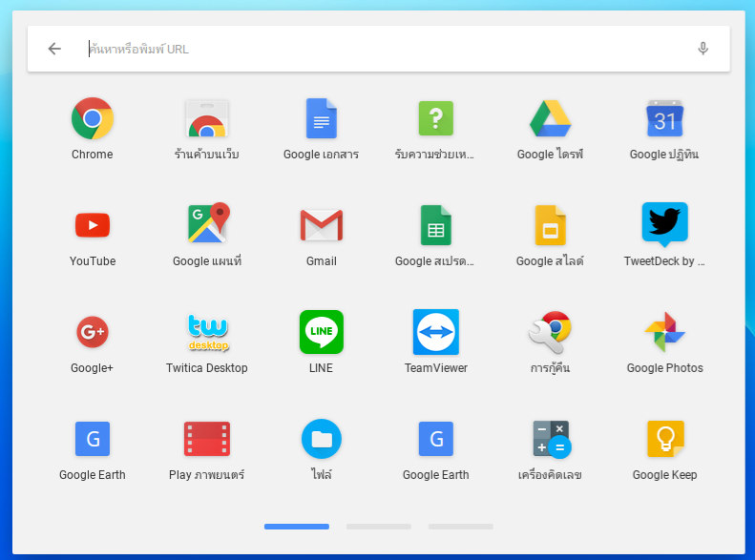Screen dimensions: 755x560
Task: Open the Google+ app
Action: coord(92,332)
